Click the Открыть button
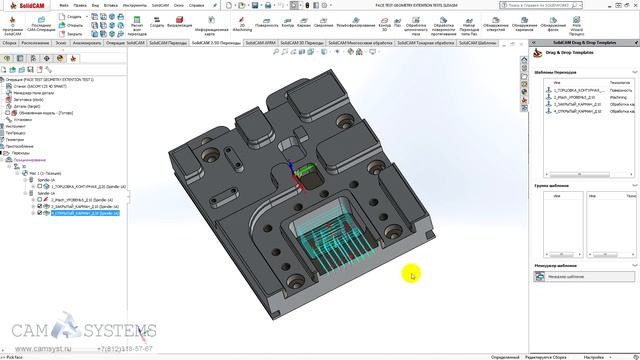The width and height of the screenshot is (640, 360). [71, 25]
